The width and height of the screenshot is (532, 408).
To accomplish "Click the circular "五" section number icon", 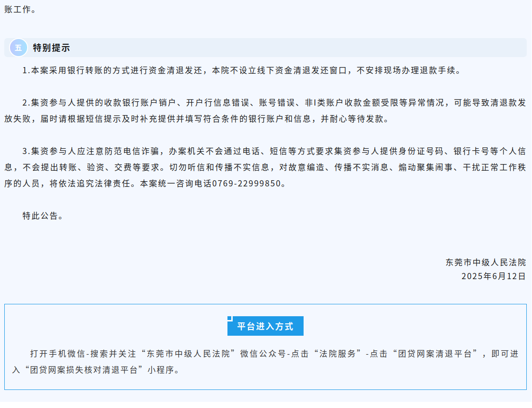I will click(19, 47).
